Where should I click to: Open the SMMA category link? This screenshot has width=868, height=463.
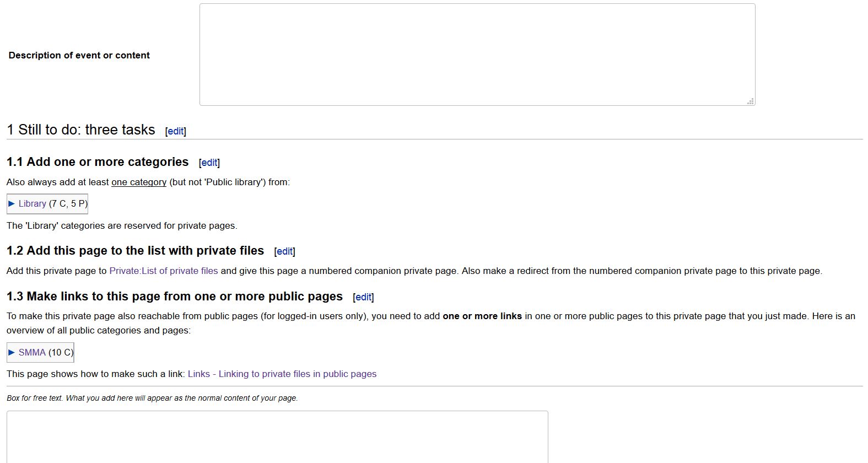(x=32, y=353)
